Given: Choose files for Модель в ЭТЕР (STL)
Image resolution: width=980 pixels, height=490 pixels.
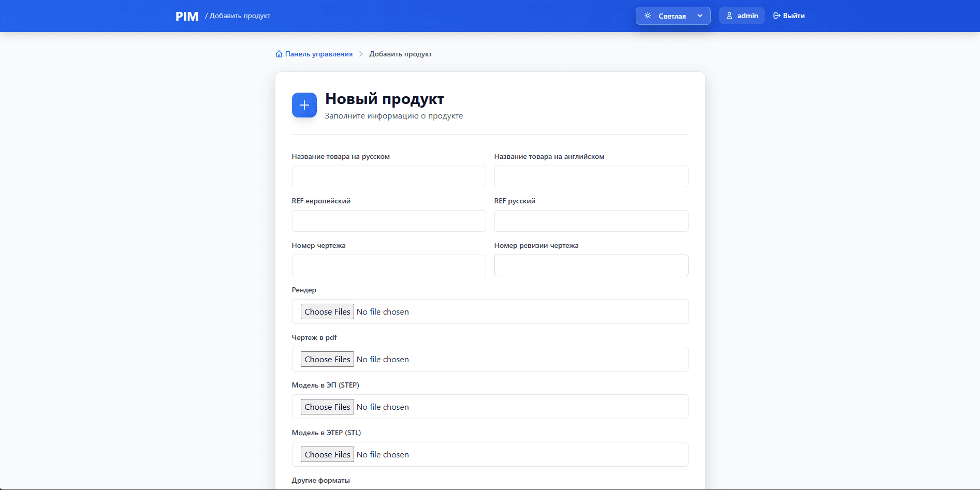Looking at the screenshot, I should pos(327,454).
